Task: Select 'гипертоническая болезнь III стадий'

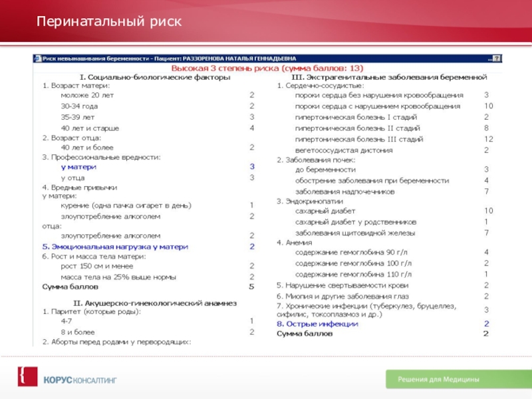Action: coord(359,139)
